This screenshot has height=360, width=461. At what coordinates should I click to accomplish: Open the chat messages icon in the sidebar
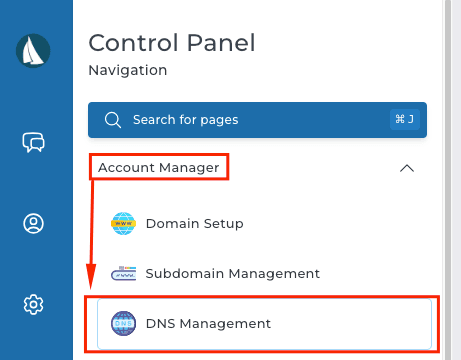click(33, 142)
